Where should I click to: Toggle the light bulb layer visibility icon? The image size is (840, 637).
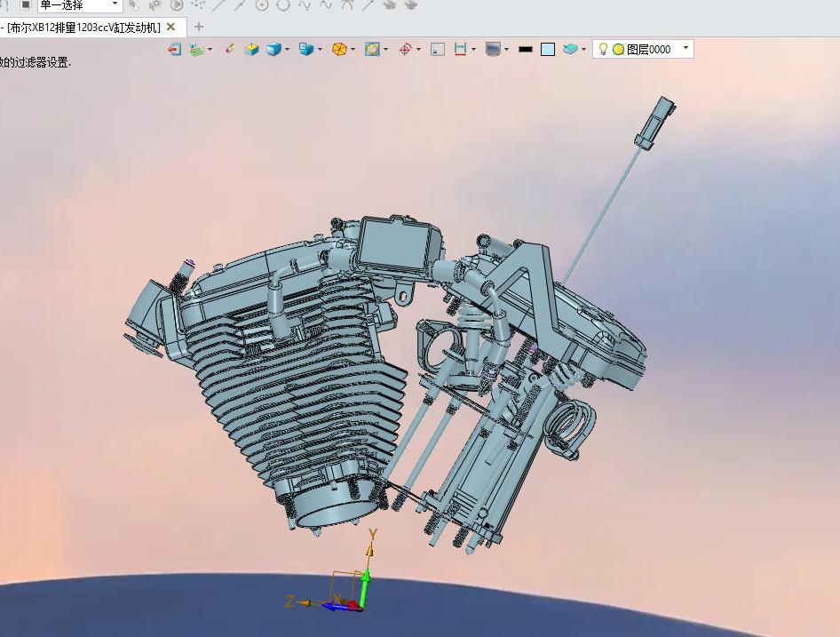(603, 49)
